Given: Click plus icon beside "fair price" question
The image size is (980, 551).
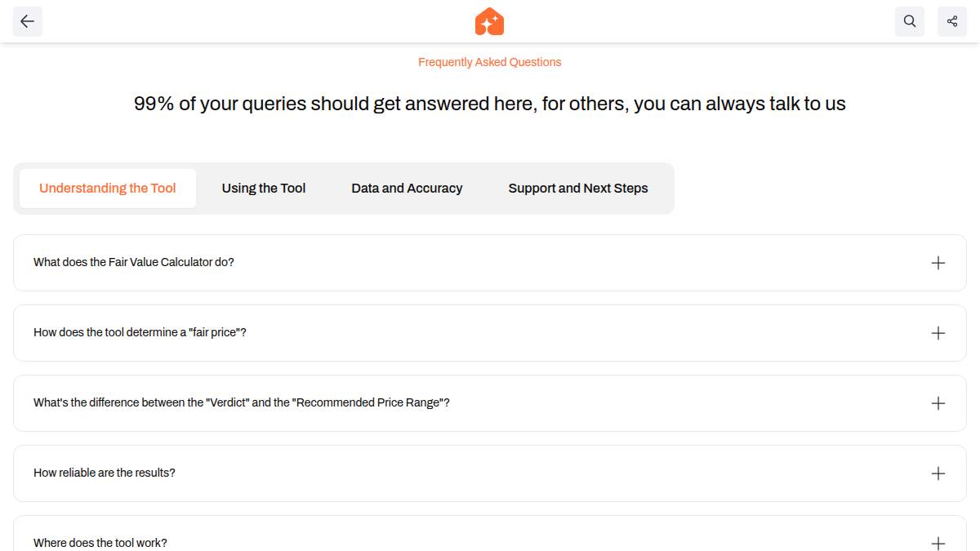Looking at the screenshot, I should pyautogui.click(x=938, y=333).
